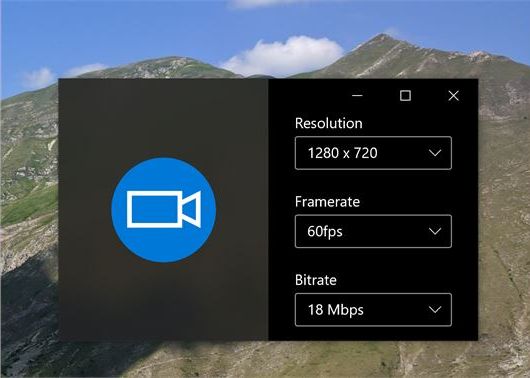This screenshot has height=378, width=530.
Task: Open the Bitrate dropdown showing 18 Mbps
Action: tap(373, 310)
